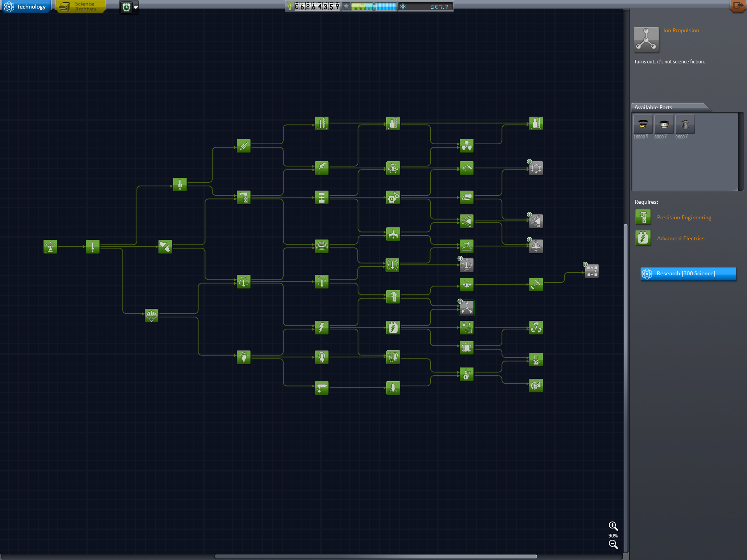Image resolution: width=747 pixels, height=560 pixels.
Task: Select the Advanced Rocketry angled-rocket node
Action: [x=244, y=146]
